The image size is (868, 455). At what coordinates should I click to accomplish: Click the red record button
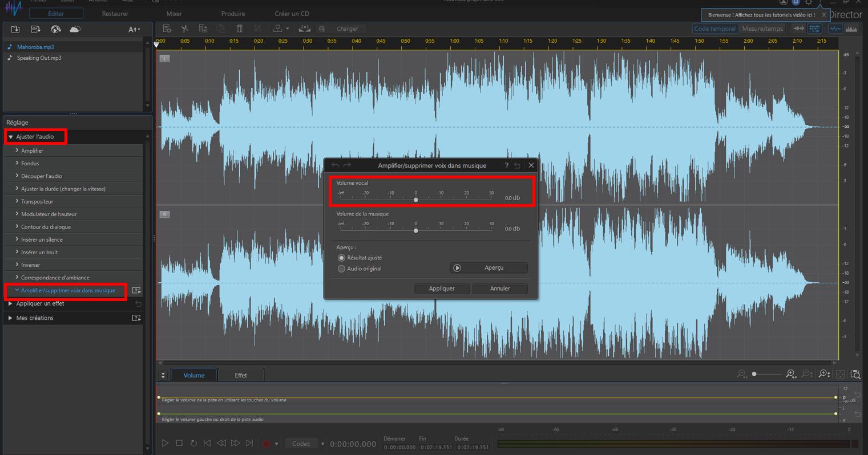coord(266,444)
